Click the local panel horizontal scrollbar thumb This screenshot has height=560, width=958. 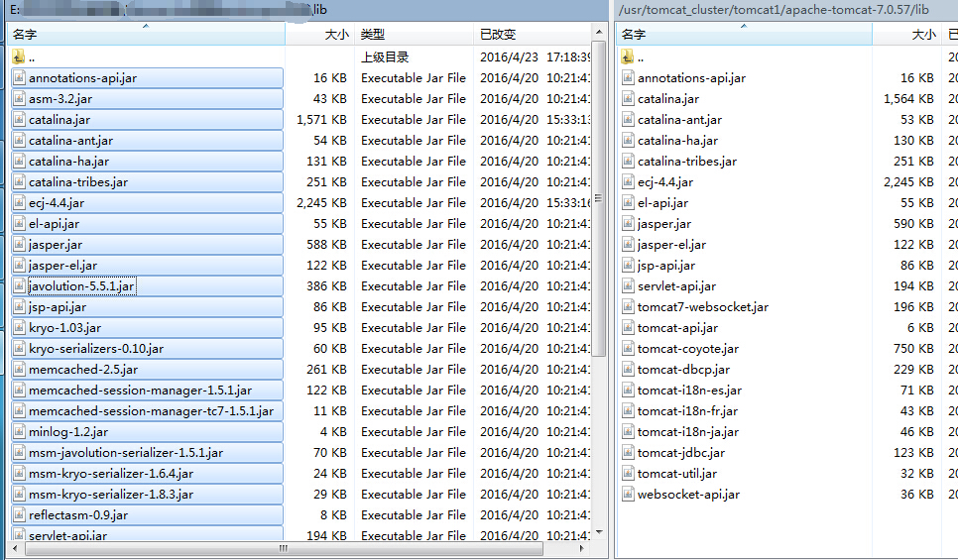284,548
